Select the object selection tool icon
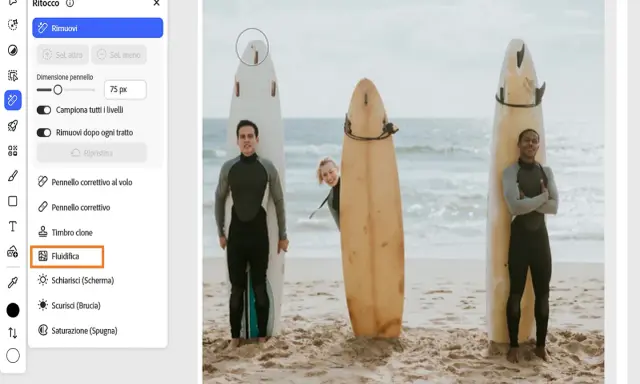This screenshot has height=384, width=640. tap(13, 75)
